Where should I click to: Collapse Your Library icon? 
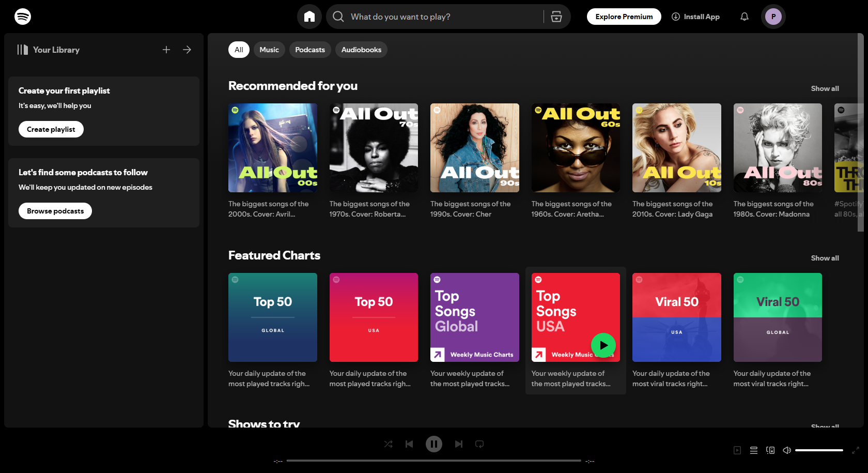(x=22, y=50)
